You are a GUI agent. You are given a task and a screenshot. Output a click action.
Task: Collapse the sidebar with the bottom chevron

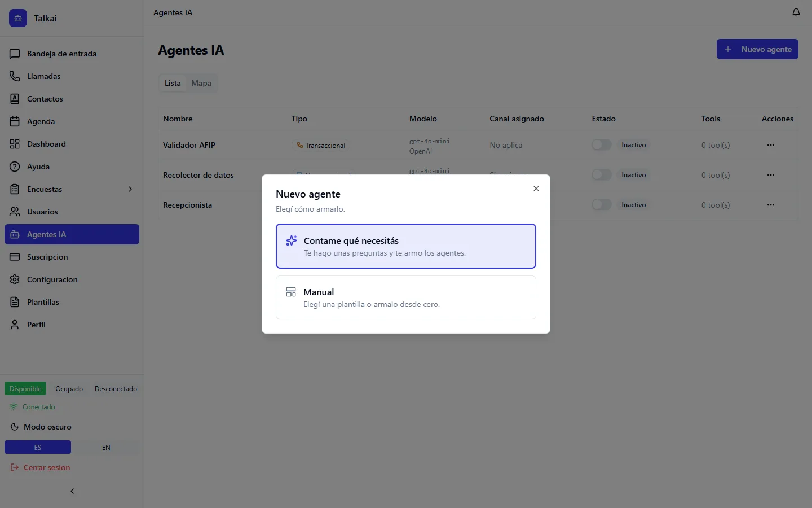click(x=72, y=491)
